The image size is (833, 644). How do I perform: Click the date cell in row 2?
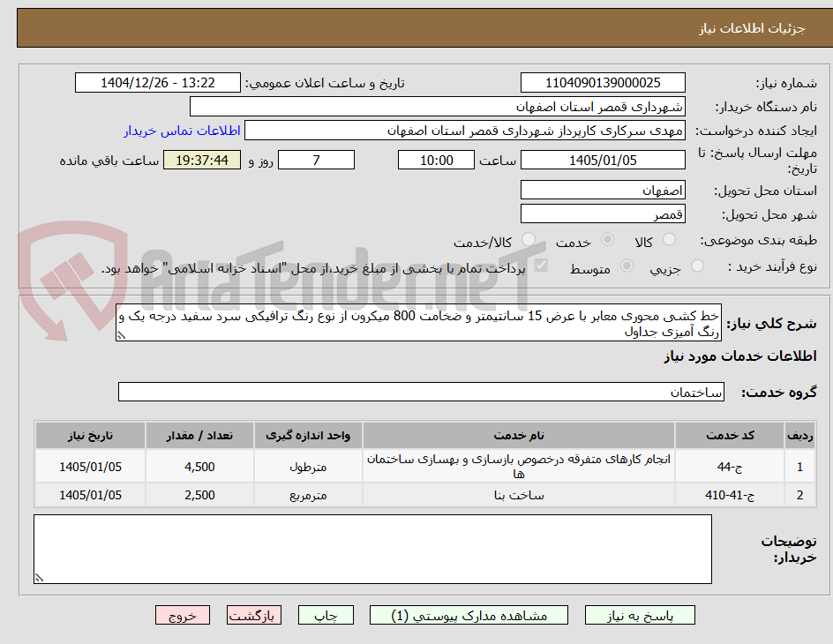pos(90,495)
